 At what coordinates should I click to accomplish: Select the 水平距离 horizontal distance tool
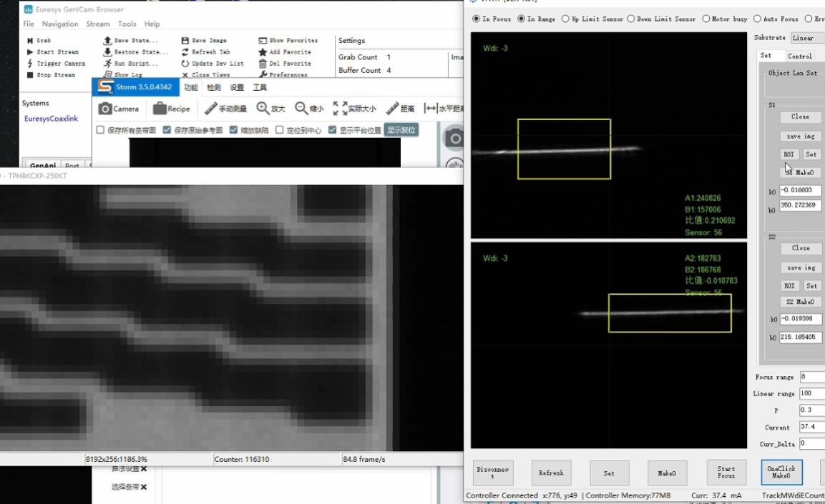click(444, 109)
